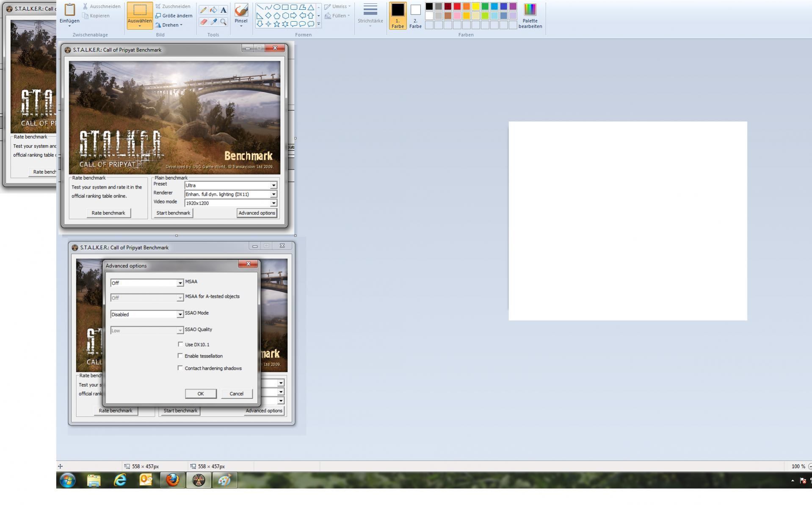Confirm Advanced options with OK
The height and width of the screenshot is (508, 812).
[201, 394]
